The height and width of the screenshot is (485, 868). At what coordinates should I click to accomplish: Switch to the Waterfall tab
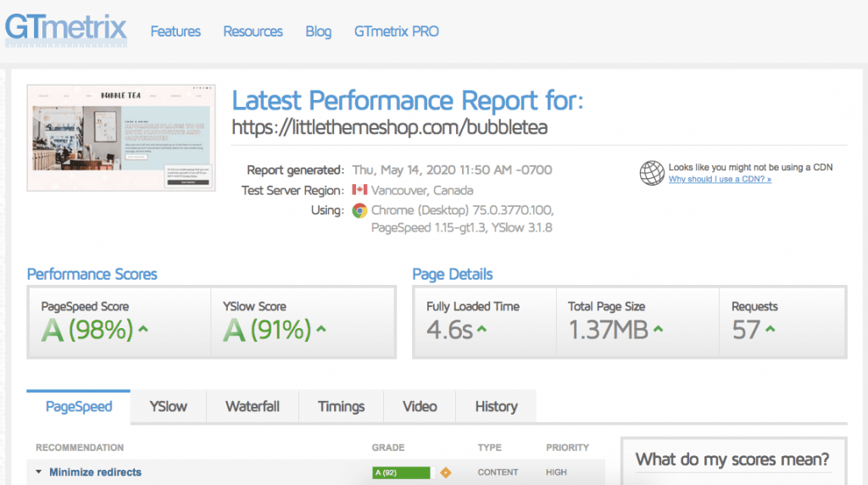(253, 407)
